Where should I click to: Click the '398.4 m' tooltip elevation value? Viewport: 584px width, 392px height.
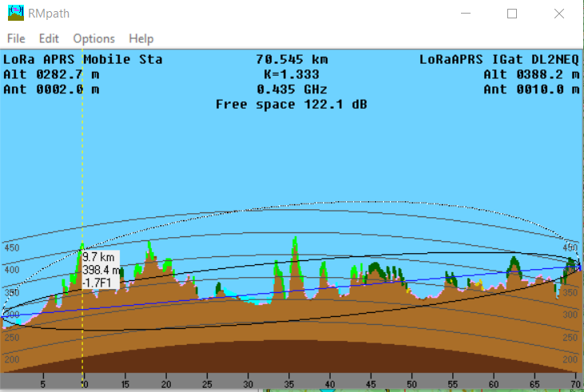tap(101, 270)
